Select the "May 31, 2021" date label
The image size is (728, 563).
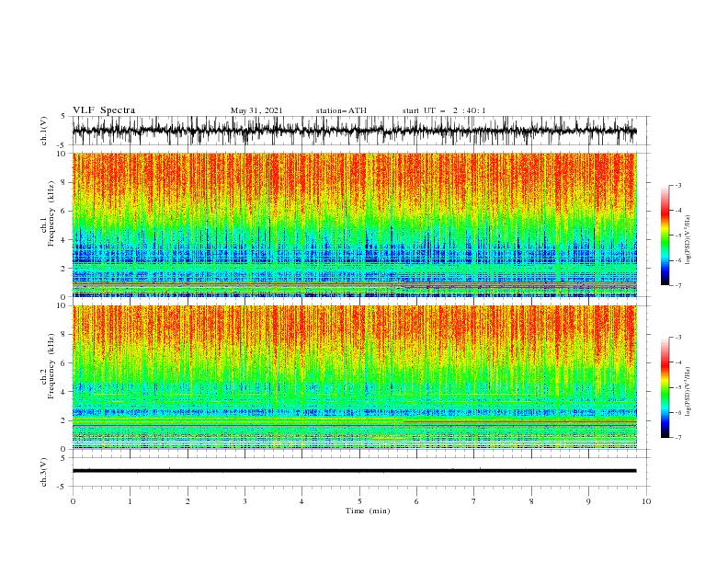[x=256, y=110]
